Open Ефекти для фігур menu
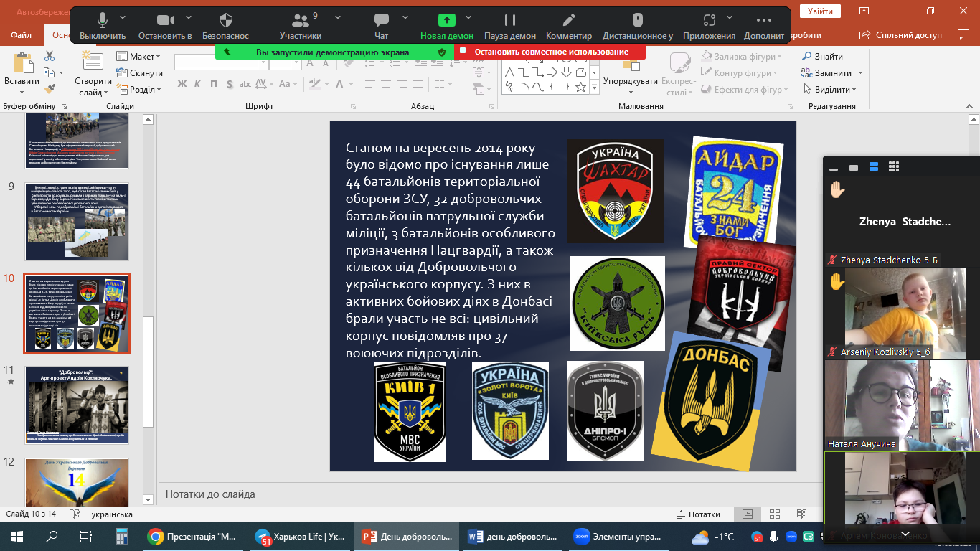 [x=745, y=90]
